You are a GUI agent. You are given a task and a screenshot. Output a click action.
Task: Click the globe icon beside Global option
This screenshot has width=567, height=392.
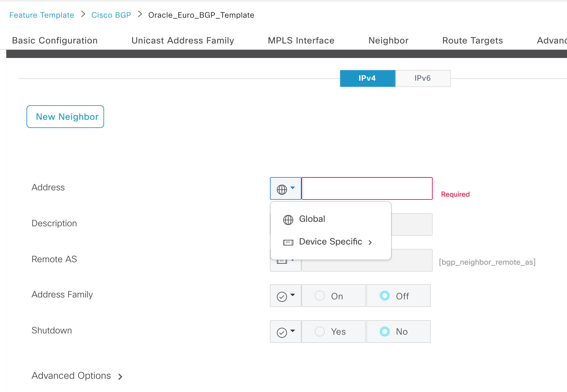288,220
